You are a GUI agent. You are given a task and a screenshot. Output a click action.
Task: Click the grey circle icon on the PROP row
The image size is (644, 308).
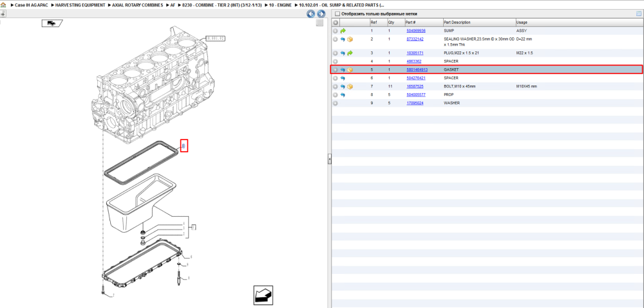click(x=336, y=95)
